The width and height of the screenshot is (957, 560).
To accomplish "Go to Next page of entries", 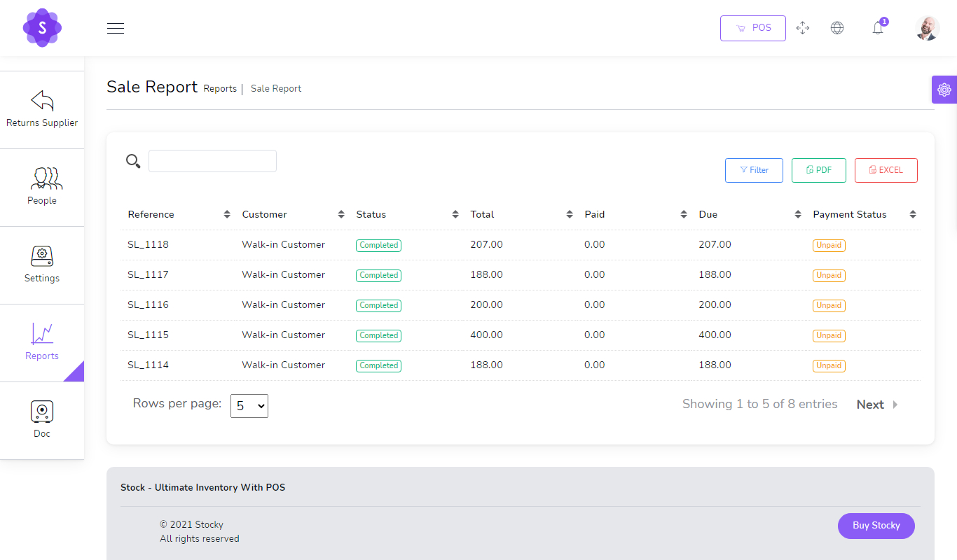I will click(870, 404).
